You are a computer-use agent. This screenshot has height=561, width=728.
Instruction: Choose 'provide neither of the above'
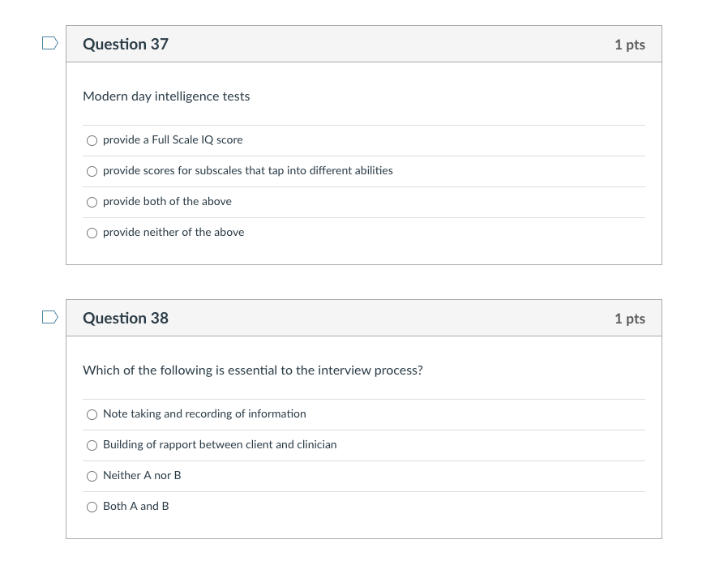coord(92,233)
